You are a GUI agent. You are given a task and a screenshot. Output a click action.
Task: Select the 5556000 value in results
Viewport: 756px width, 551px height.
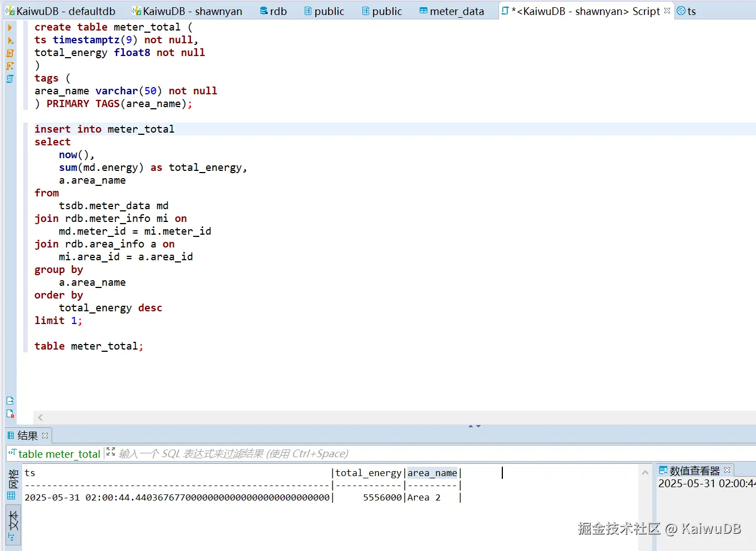(x=382, y=498)
